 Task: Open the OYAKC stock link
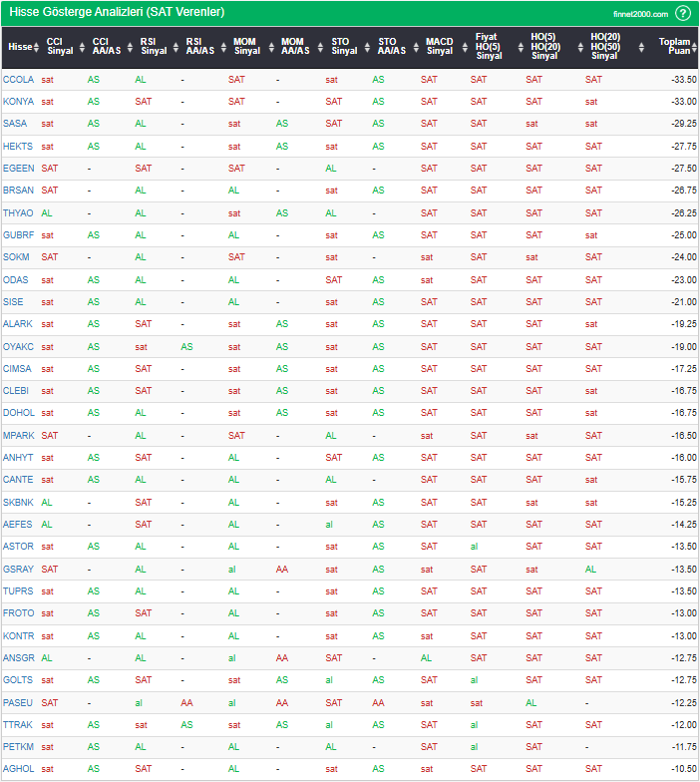(18, 347)
